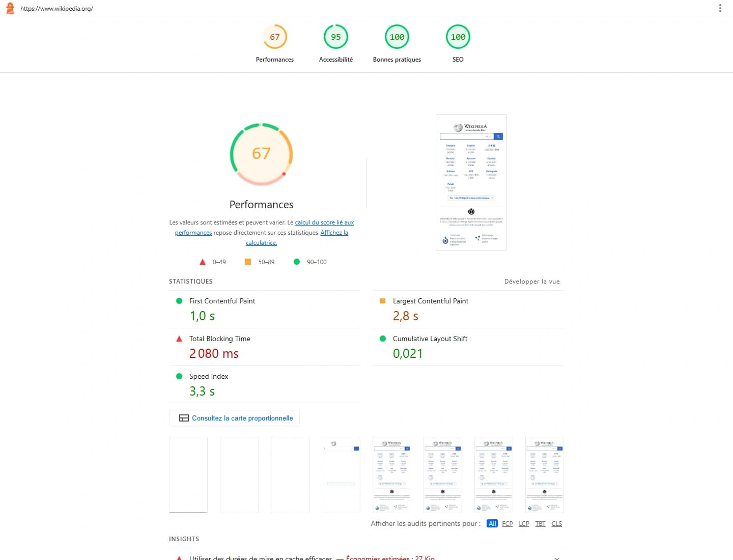Select the TBT audit filter
The image size is (733, 560).
[541, 523]
